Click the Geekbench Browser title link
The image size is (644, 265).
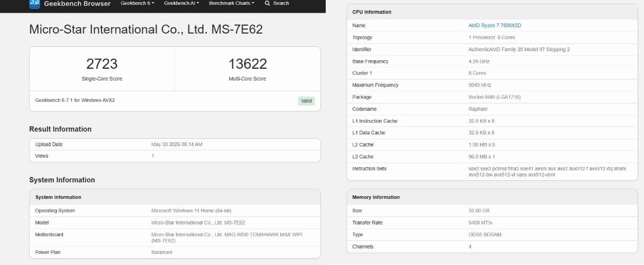click(77, 4)
